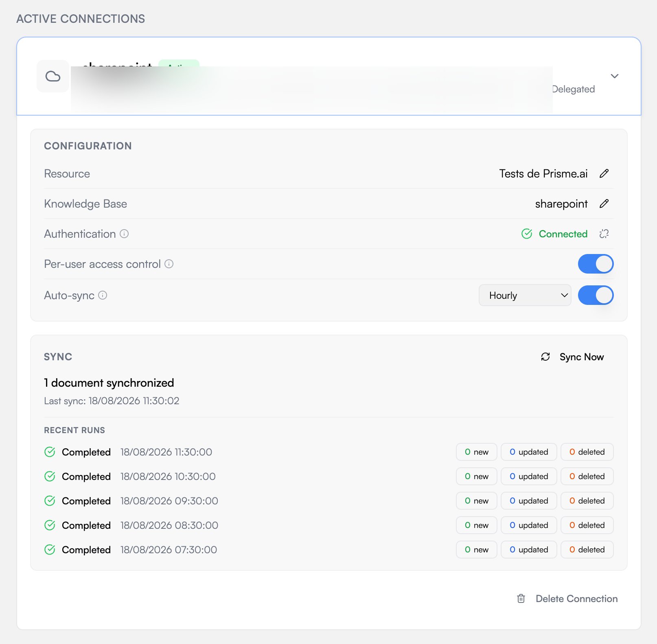Click timestamp '18/08/2026 09:30:00'
Viewport: 657px width, 644px height.
point(169,501)
